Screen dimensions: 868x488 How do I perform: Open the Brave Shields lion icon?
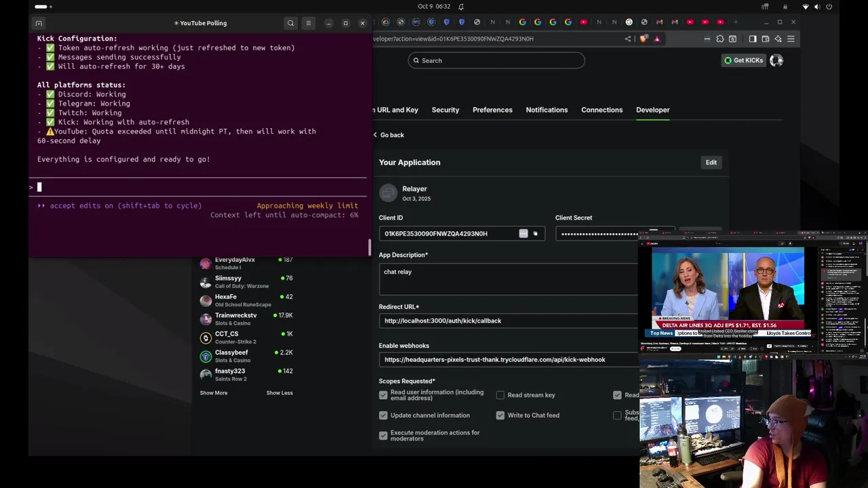tap(643, 39)
